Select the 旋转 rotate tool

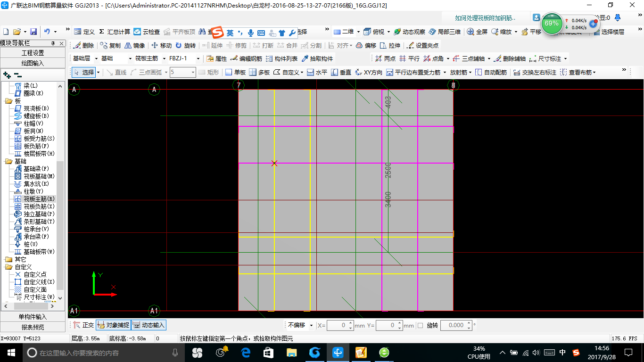(x=185, y=45)
